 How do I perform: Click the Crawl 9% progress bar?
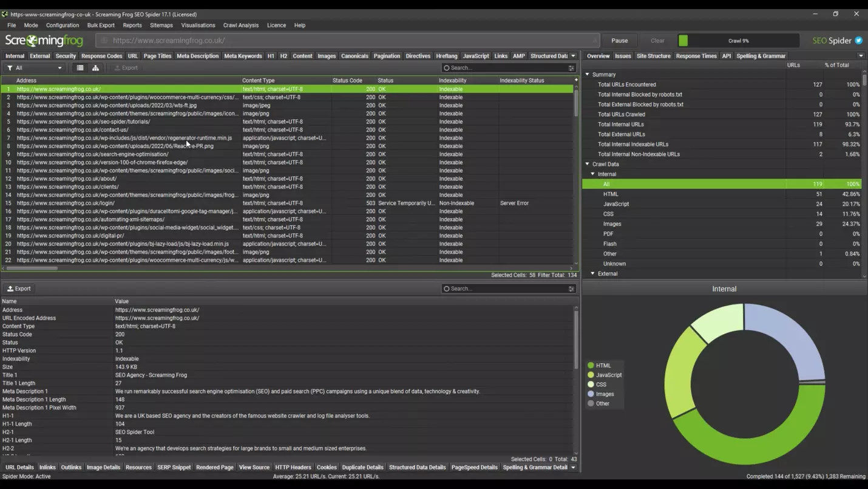coord(738,41)
